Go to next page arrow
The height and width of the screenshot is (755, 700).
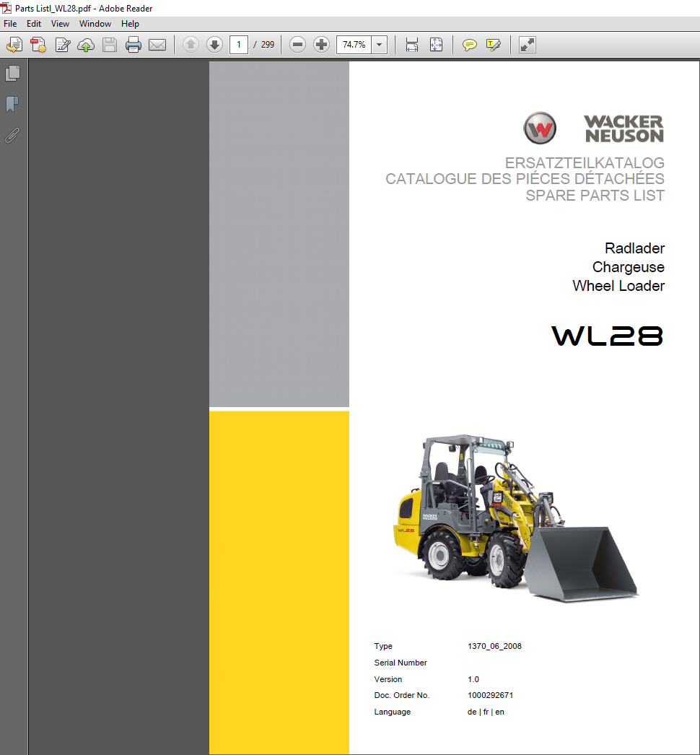tap(214, 45)
